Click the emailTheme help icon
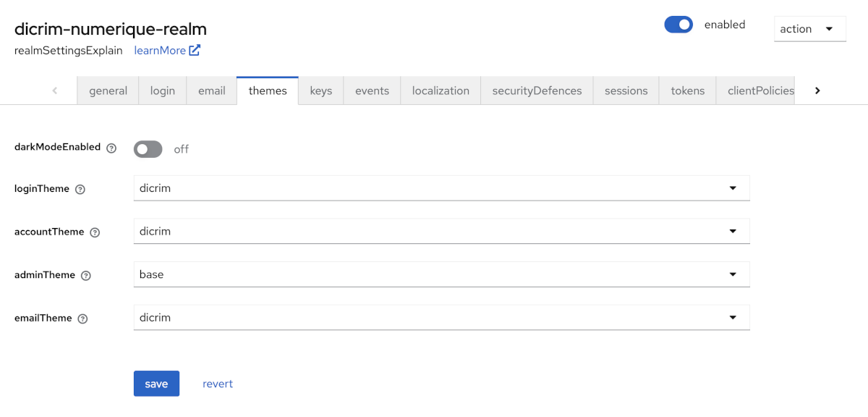 (x=82, y=318)
